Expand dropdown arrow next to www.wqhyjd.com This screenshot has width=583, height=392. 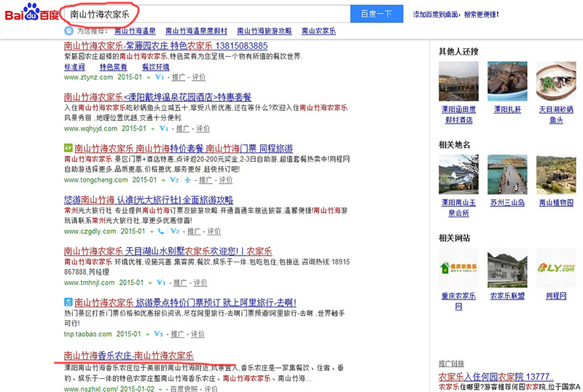pos(152,129)
